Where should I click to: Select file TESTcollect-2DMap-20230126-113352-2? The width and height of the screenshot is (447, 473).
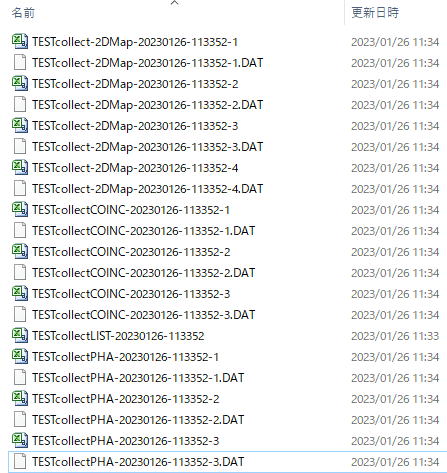(135, 84)
